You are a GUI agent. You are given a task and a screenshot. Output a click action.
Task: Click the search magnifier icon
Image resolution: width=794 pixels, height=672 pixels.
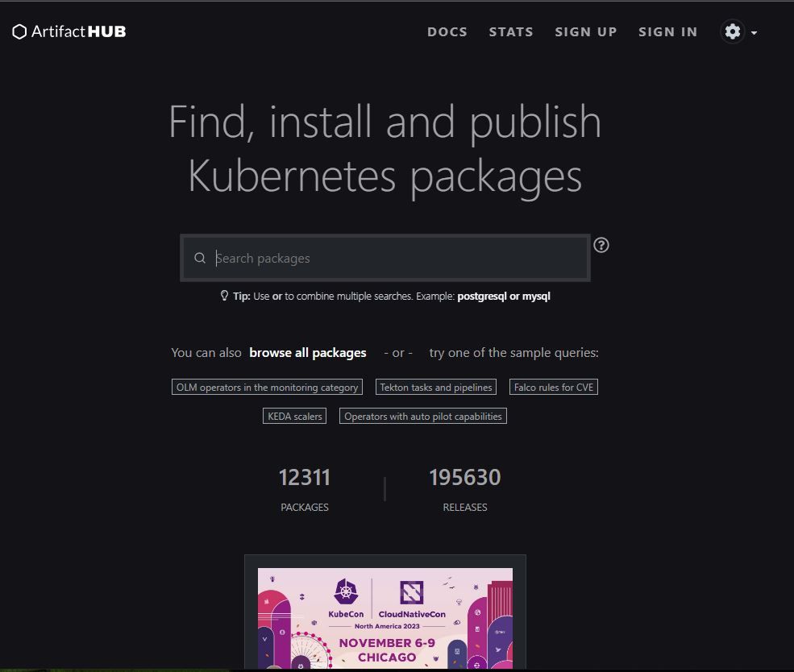point(200,258)
